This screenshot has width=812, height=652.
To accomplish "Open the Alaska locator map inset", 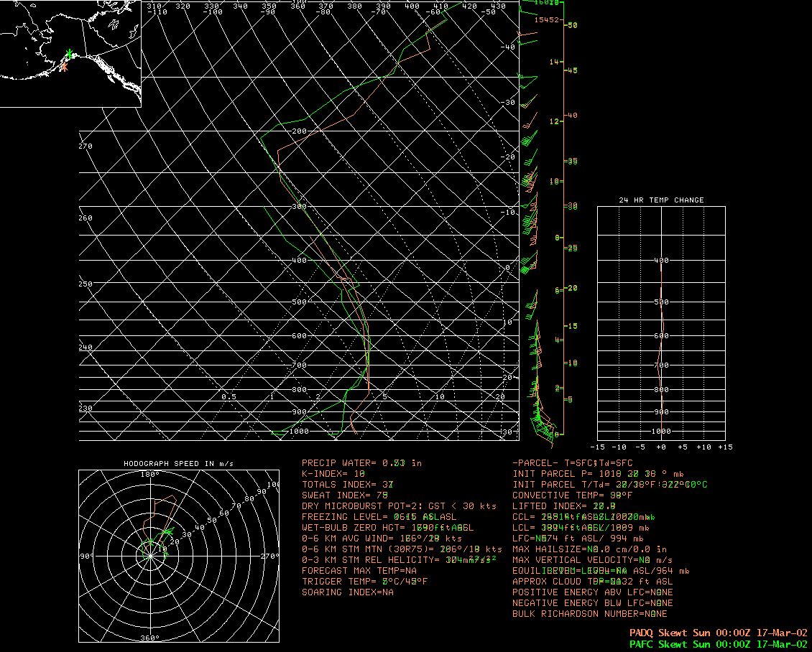I will coord(70,53).
